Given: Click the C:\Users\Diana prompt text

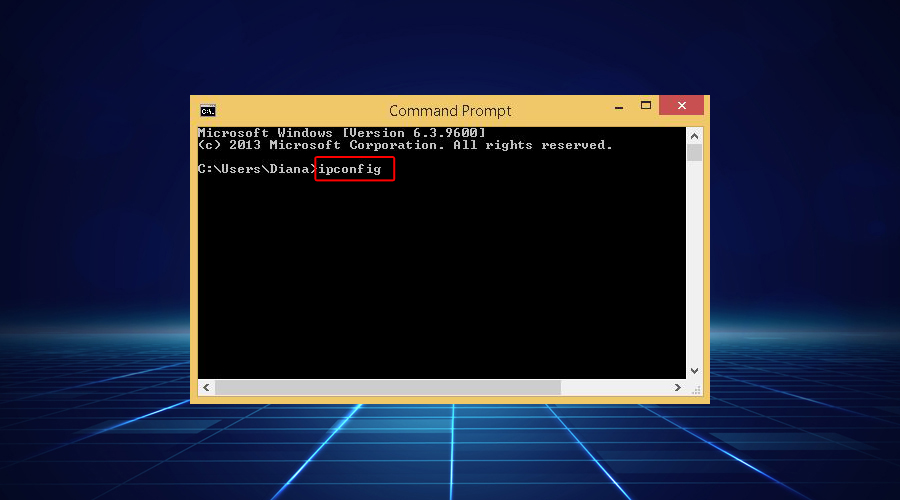Looking at the screenshot, I should [x=257, y=169].
